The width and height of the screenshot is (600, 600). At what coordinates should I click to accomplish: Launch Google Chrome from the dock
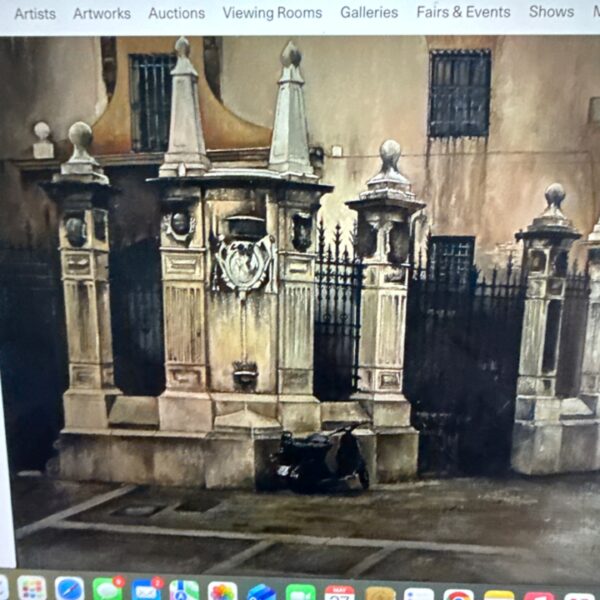tap(458, 595)
